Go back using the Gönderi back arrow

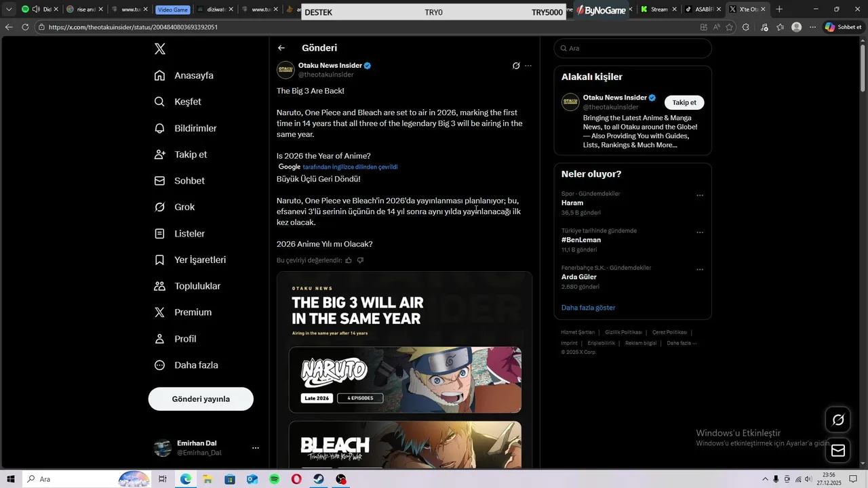click(x=281, y=48)
